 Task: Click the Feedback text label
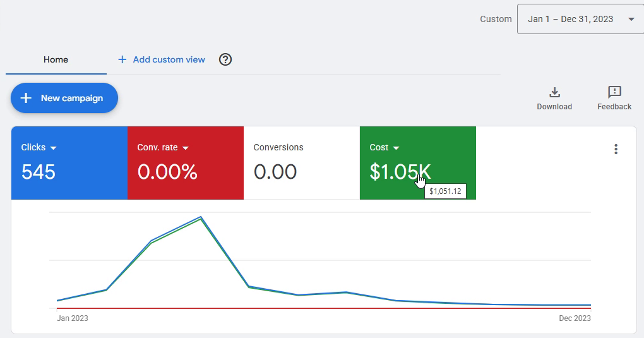coord(614,107)
